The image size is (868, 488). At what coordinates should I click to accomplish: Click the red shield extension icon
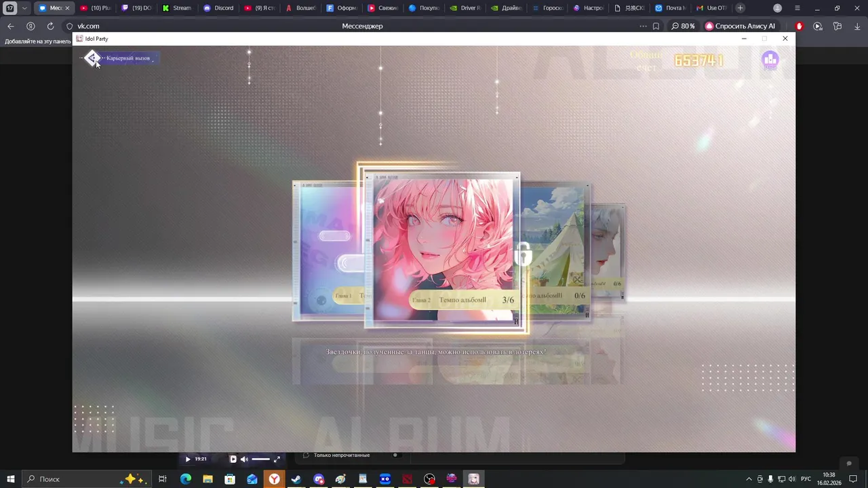(x=799, y=26)
